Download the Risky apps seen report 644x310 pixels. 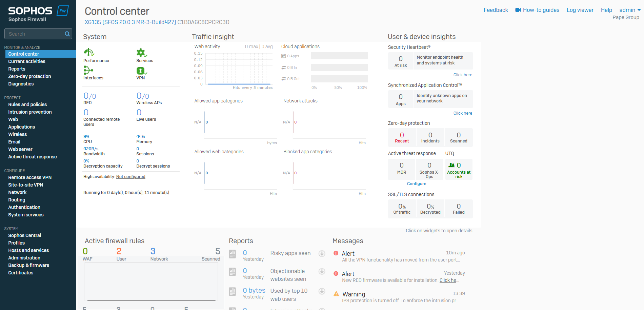pyautogui.click(x=322, y=254)
